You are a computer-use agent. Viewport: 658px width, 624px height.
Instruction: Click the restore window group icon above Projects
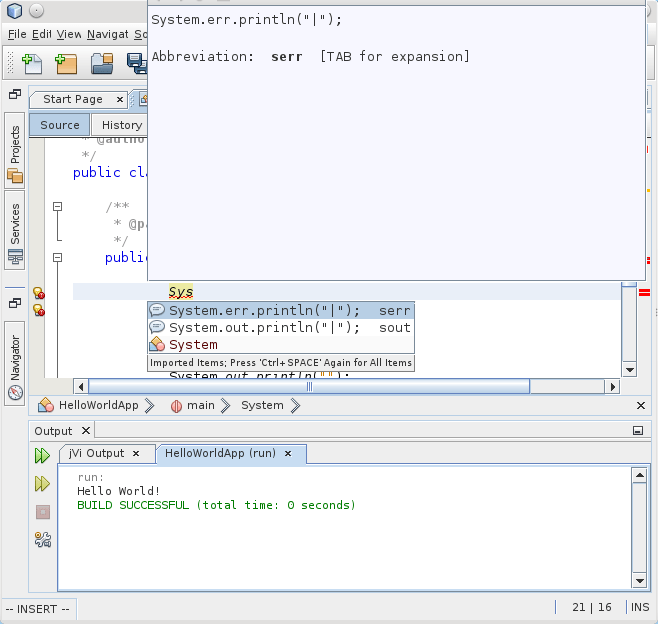point(15,94)
